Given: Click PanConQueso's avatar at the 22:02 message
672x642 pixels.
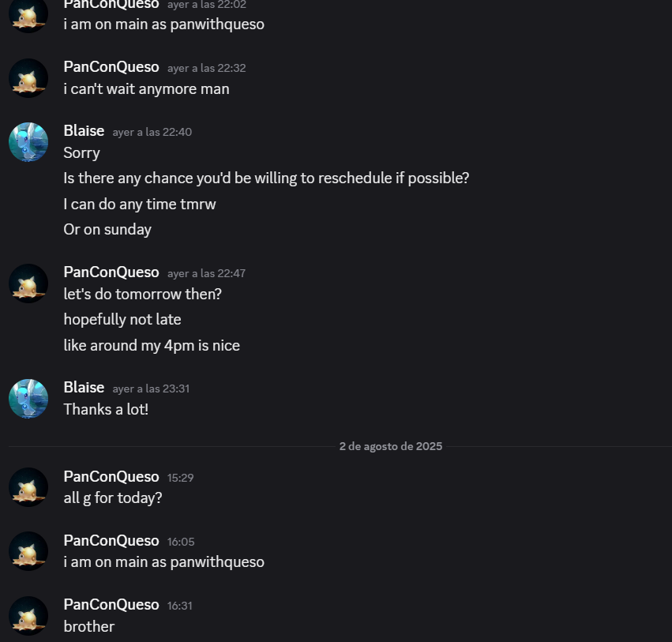Looking at the screenshot, I should (28, 14).
